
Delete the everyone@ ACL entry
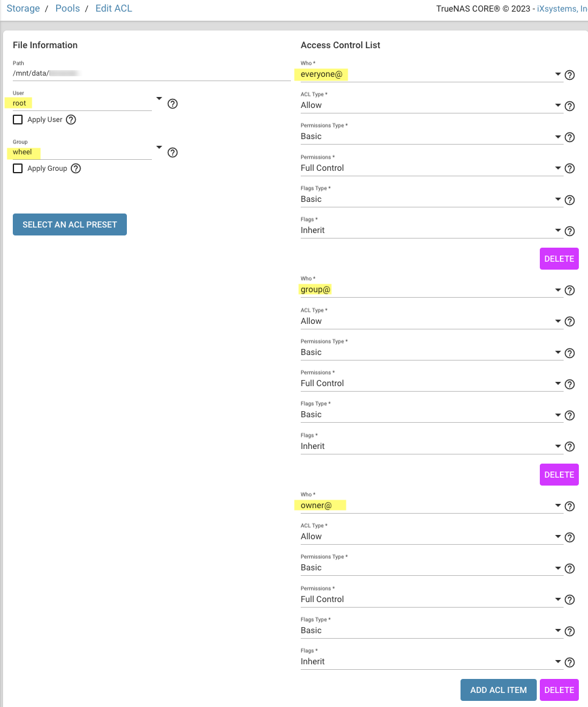click(x=559, y=259)
